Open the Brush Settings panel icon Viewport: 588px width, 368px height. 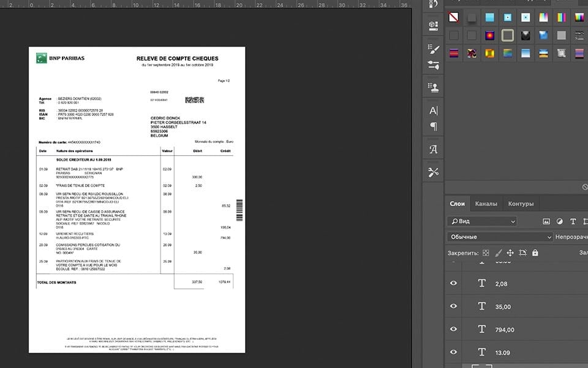433,49
